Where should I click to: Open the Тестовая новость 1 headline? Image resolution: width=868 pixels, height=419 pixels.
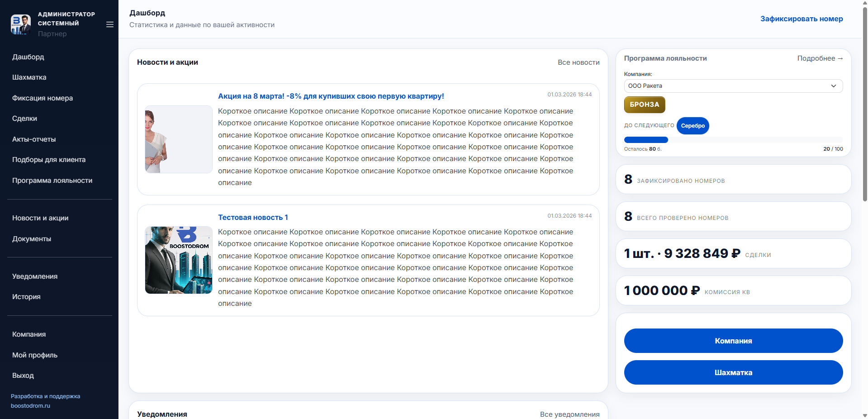[x=253, y=218]
